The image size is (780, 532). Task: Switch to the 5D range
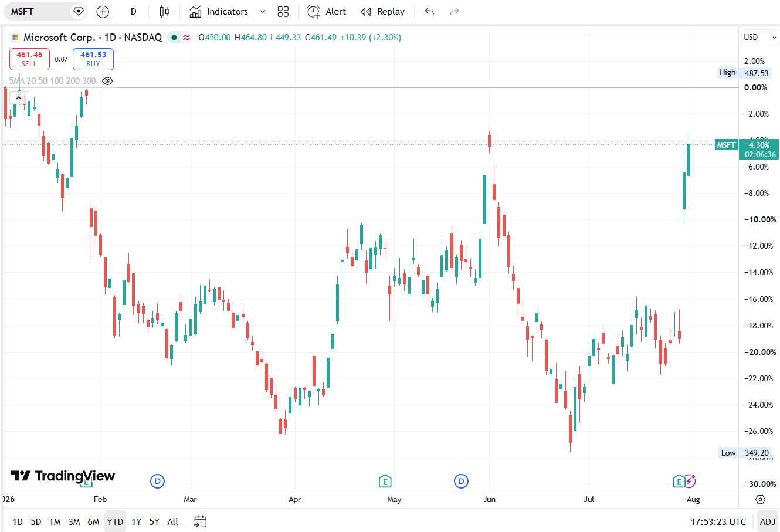point(36,521)
